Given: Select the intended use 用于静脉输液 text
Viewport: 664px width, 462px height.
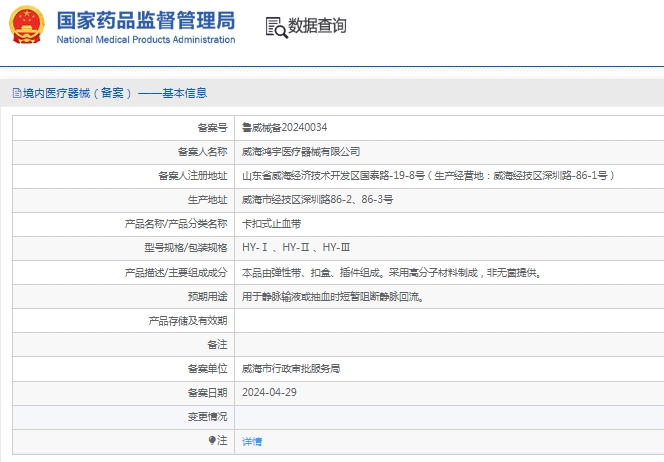Looking at the screenshot, I should point(333,296).
